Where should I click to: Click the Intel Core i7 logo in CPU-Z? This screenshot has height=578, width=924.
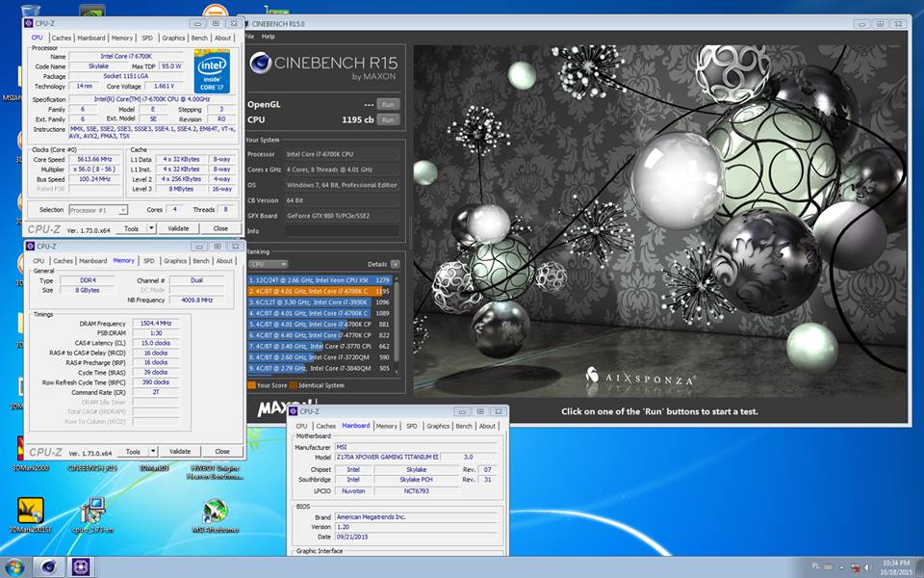click(212, 71)
